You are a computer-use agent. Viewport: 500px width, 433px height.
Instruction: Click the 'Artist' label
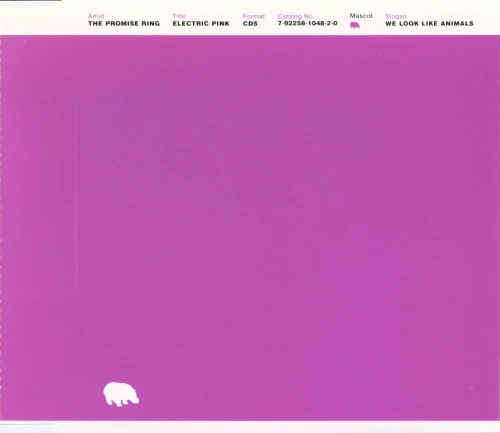click(96, 16)
